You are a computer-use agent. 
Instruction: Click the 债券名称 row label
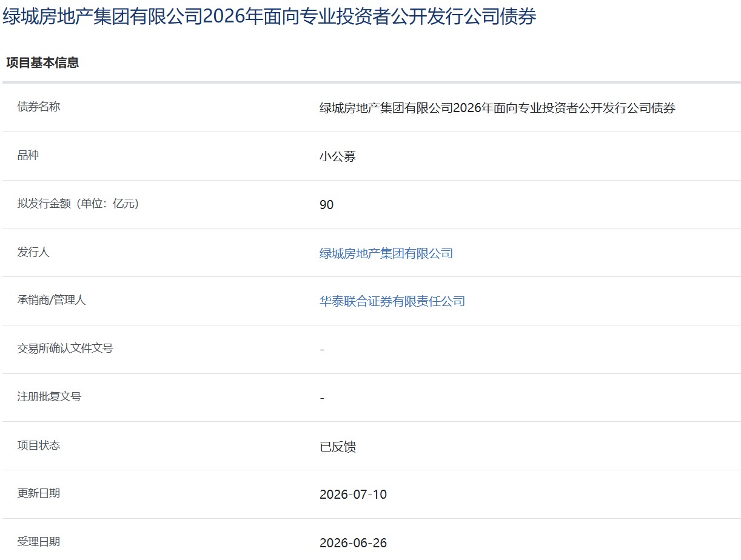pyautogui.click(x=39, y=107)
